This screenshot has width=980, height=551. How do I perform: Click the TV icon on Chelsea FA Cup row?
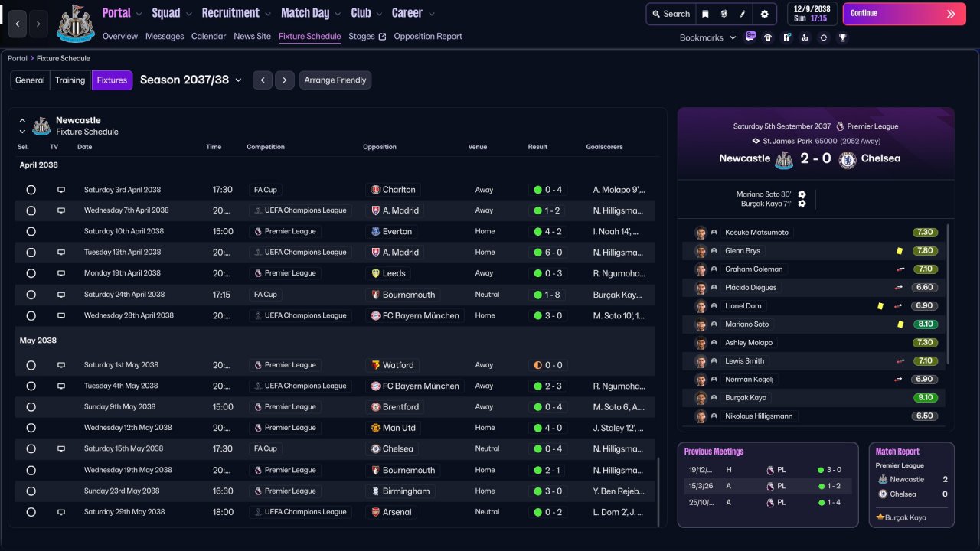pyautogui.click(x=61, y=449)
